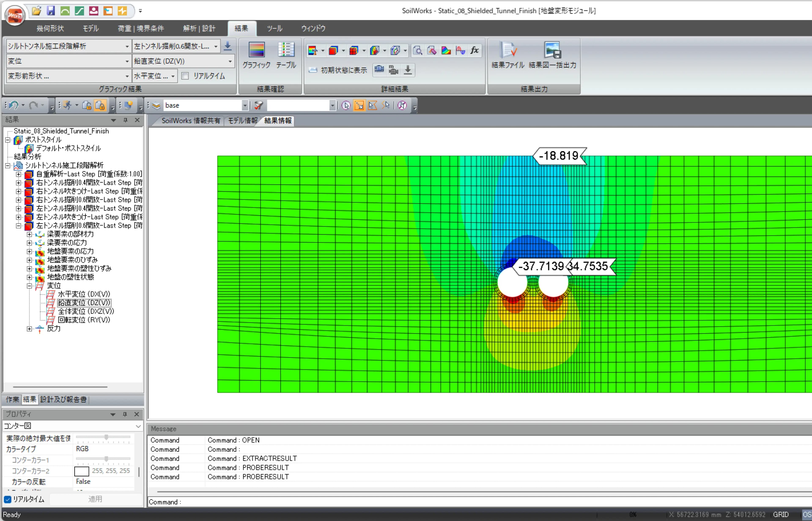Select 水平変位 (DX(V)) in tree
Viewport: 812px width, 521px height.
pyautogui.click(x=84, y=294)
